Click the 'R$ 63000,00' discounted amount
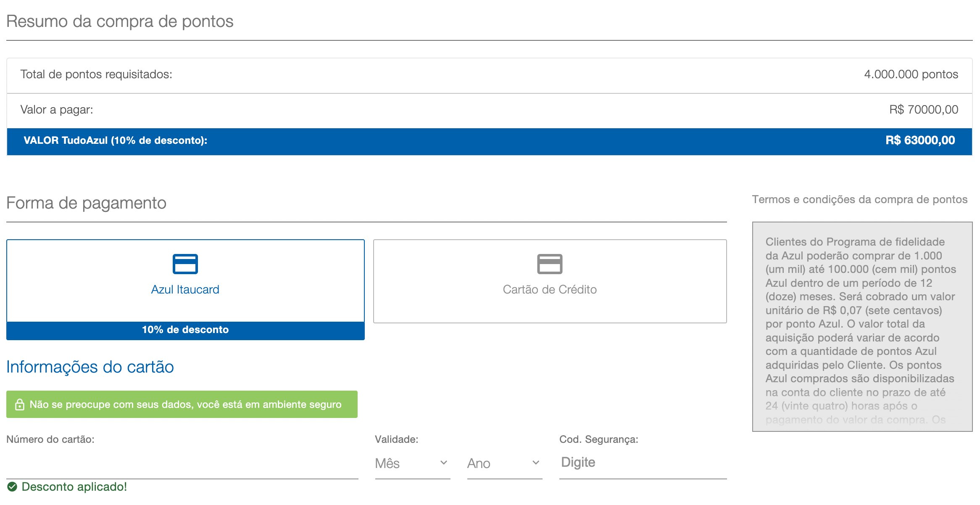Screen dimensions: 980x505 (920, 140)
